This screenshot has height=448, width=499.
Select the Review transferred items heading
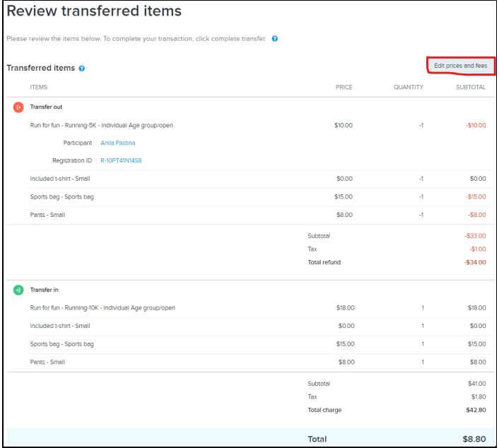tap(94, 11)
